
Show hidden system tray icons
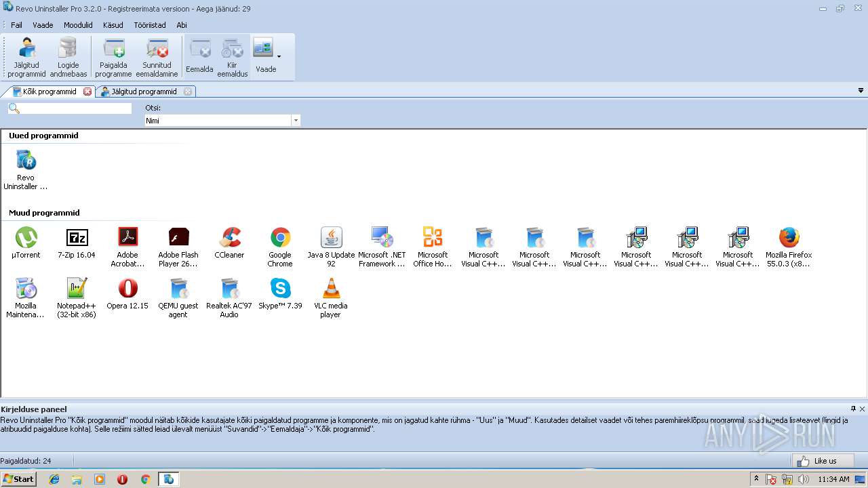pos(757,479)
